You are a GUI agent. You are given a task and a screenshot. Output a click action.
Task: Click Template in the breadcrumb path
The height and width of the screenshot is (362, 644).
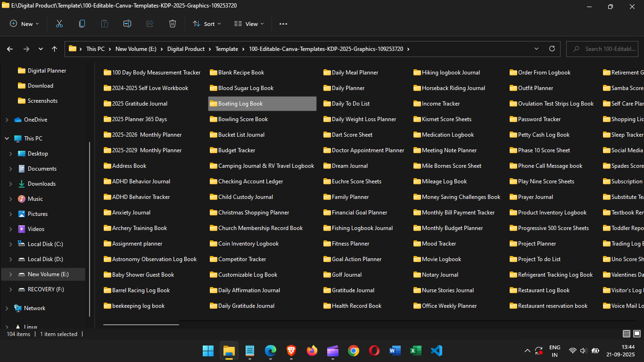coord(227,49)
